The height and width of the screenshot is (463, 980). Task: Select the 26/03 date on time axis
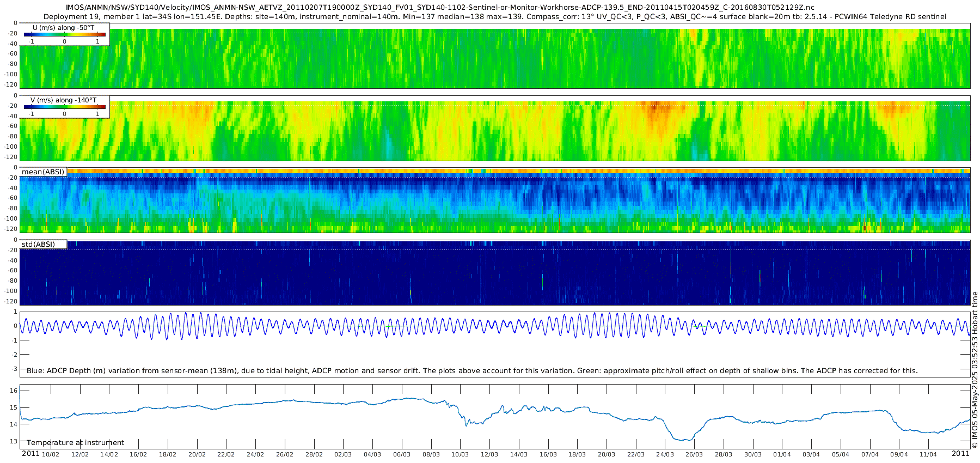point(694,454)
